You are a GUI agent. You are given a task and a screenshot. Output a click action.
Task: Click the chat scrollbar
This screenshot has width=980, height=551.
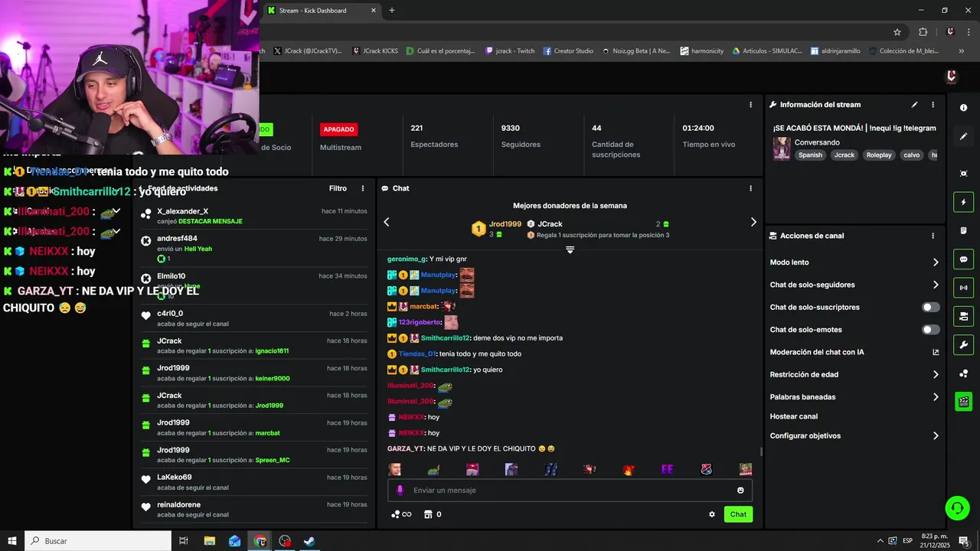point(761,452)
